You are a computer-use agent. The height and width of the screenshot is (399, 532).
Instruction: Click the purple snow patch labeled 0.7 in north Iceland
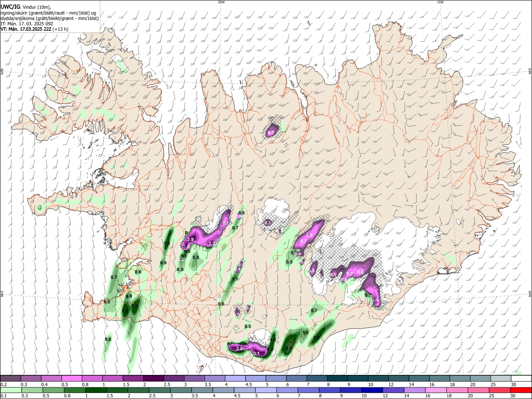coord(272,130)
